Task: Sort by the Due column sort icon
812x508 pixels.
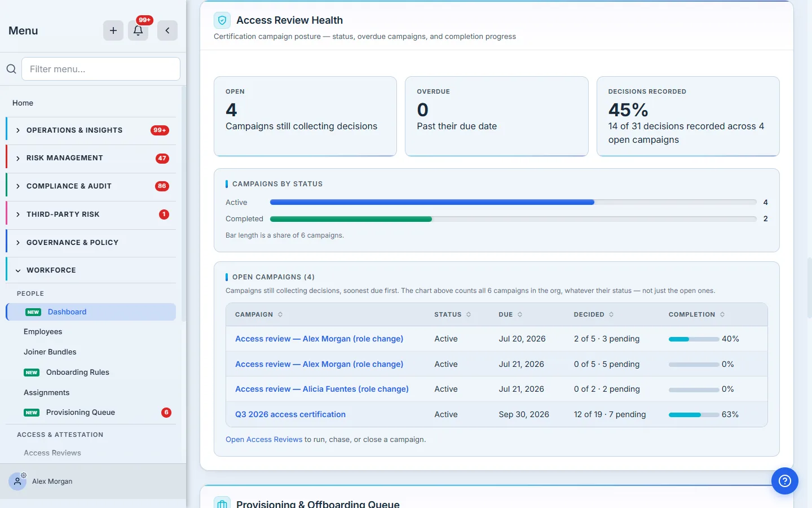Action: coord(520,314)
